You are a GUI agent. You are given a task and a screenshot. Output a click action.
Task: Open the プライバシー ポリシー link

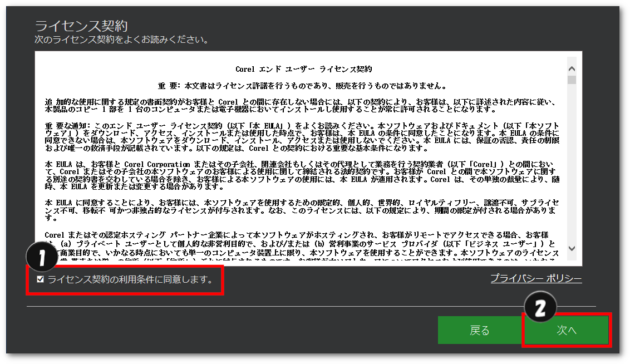536,278
